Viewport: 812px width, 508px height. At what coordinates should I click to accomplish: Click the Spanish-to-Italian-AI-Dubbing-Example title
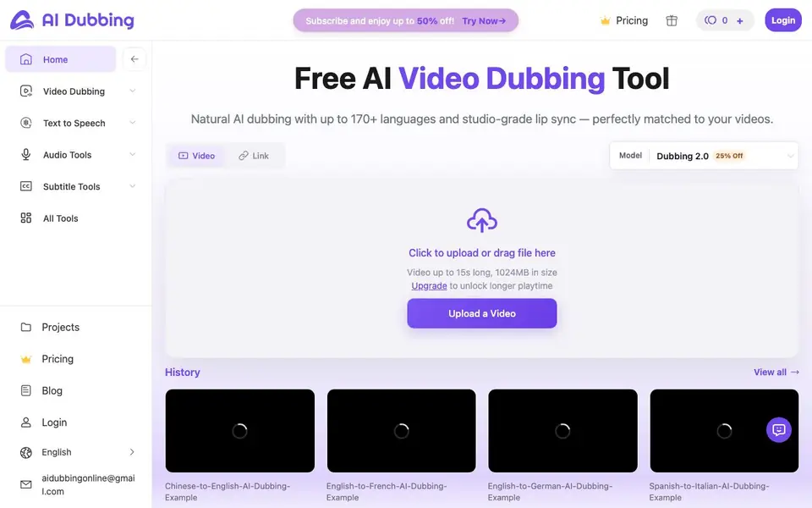pos(709,491)
